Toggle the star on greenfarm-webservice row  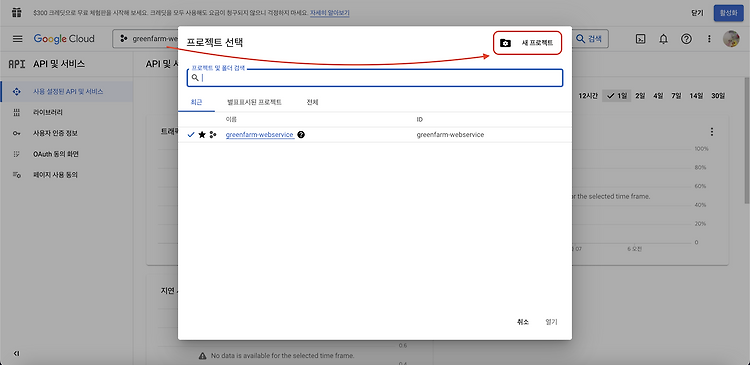click(202, 135)
